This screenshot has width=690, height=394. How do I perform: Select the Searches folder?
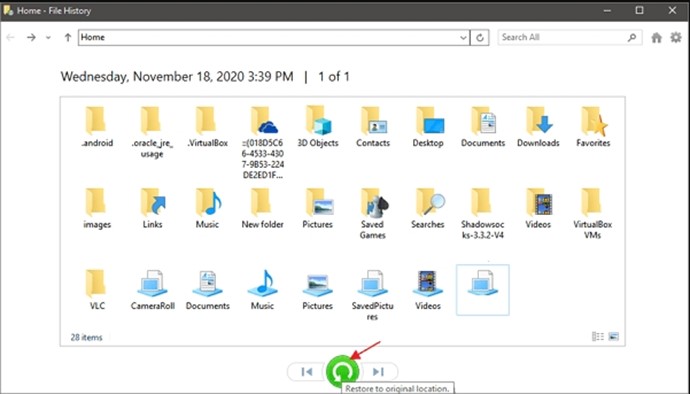tap(428, 208)
